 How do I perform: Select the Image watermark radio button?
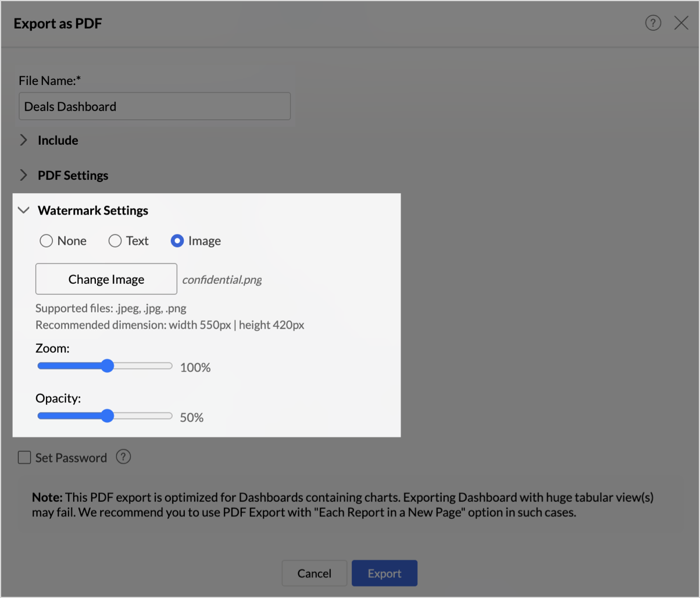pos(177,241)
